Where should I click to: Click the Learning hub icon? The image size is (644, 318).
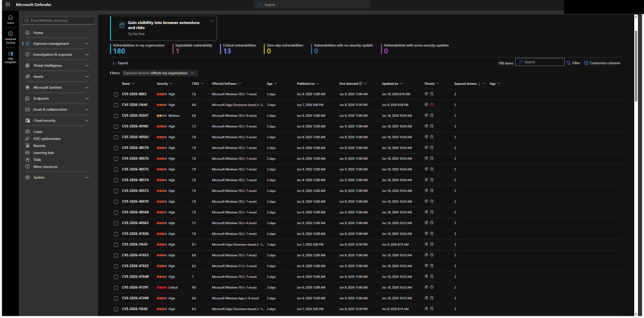tap(28, 152)
